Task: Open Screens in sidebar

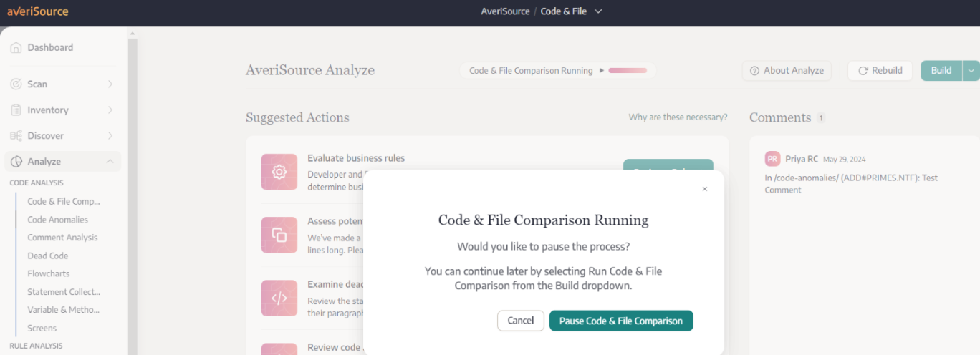Action: point(42,328)
